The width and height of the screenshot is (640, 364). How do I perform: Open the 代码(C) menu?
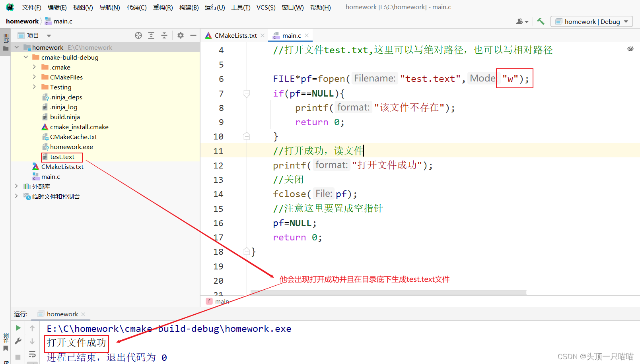coord(137,7)
